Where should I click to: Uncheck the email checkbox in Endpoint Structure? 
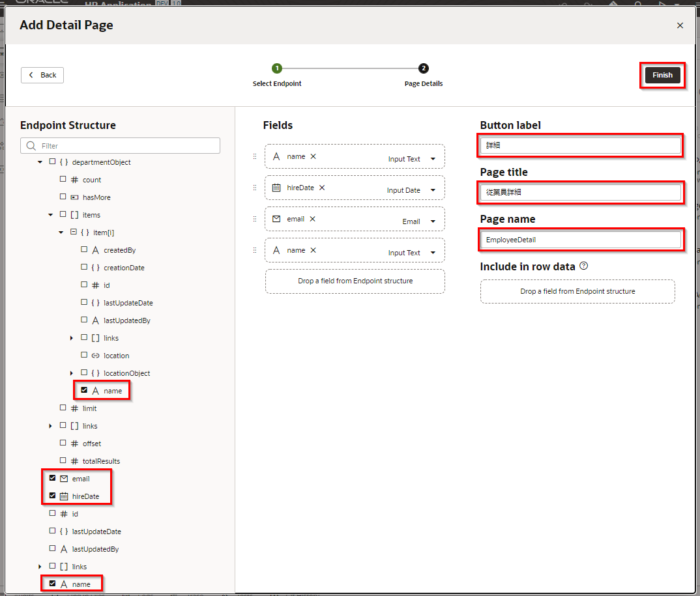[x=53, y=478]
